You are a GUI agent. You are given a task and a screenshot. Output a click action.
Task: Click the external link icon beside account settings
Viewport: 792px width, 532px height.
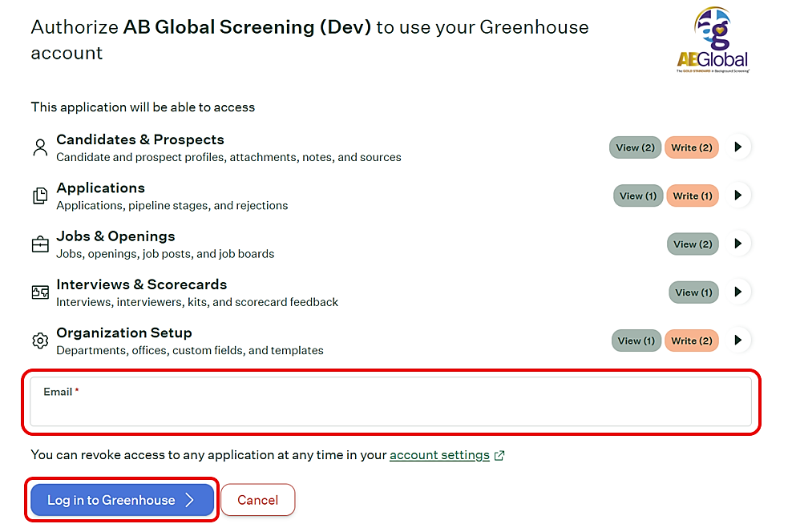pyautogui.click(x=499, y=455)
